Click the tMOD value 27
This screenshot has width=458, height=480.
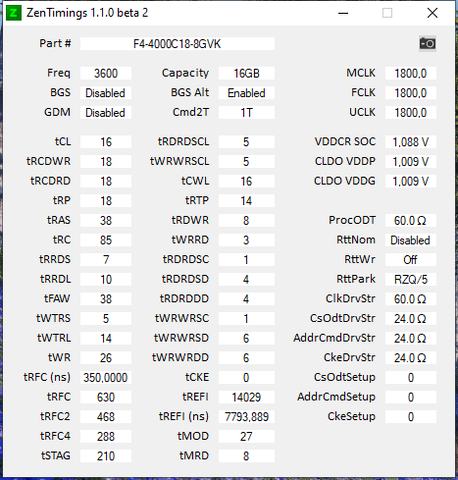coord(246,436)
